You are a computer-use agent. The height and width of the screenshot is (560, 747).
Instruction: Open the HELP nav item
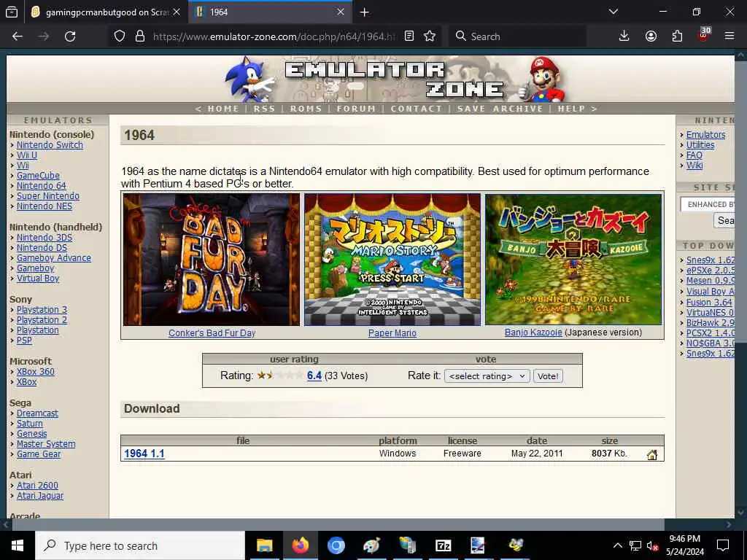tap(571, 109)
